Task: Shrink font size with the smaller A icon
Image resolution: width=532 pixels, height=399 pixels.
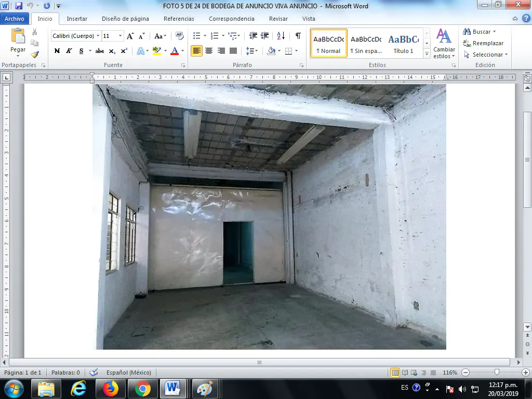Action: coord(142,36)
